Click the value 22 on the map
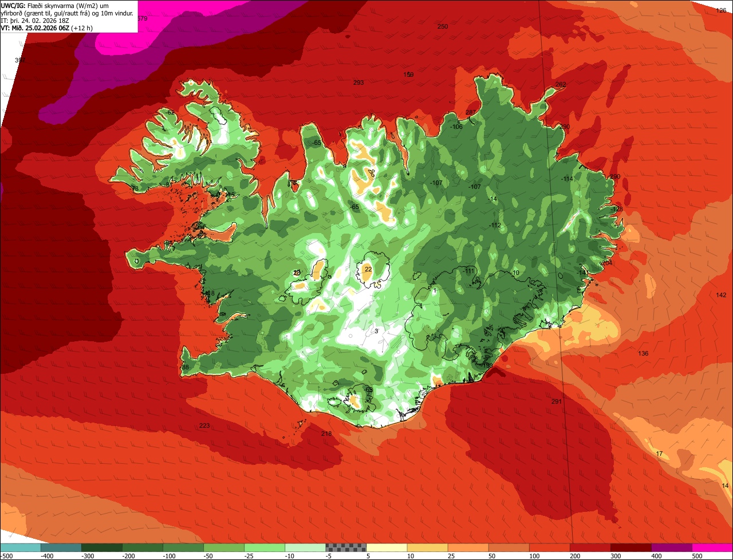This screenshot has height=560, width=733. pyautogui.click(x=368, y=269)
